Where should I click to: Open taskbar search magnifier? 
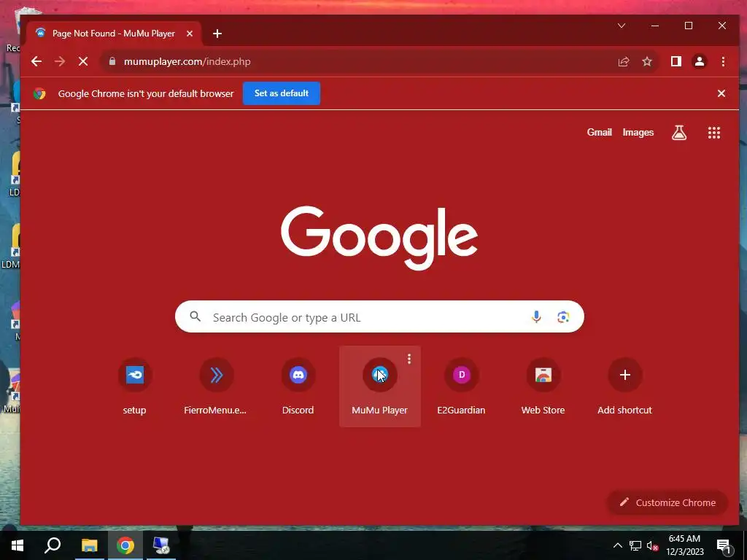tap(53, 545)
